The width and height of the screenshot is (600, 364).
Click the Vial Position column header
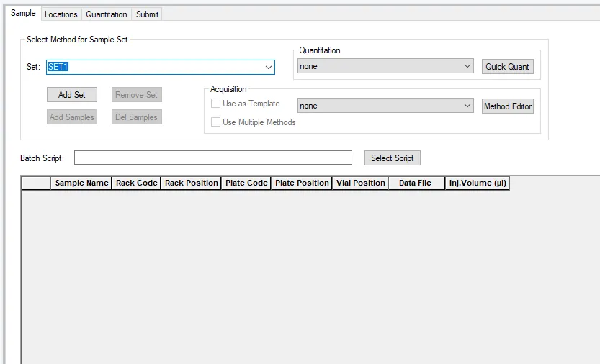coord(360,183)
